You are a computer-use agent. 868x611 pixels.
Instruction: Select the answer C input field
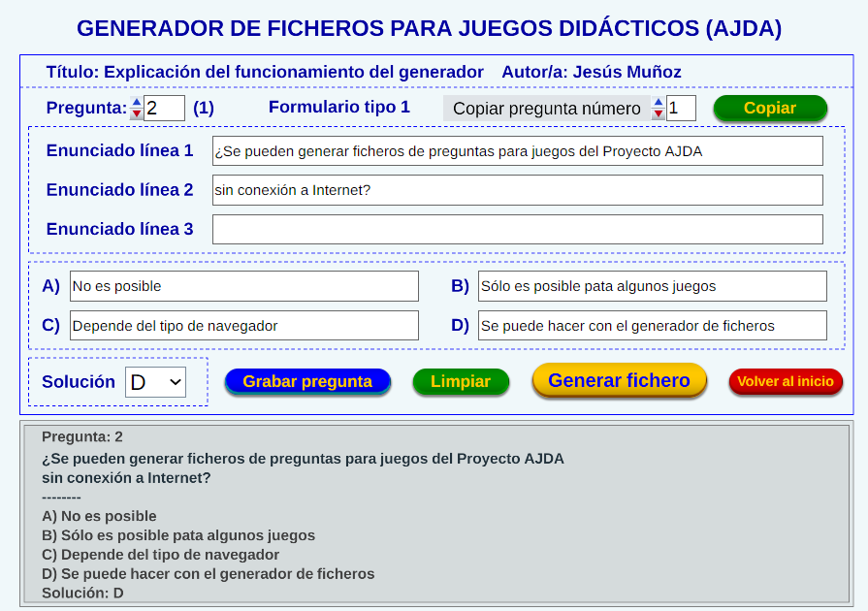(x=243, y=326)
